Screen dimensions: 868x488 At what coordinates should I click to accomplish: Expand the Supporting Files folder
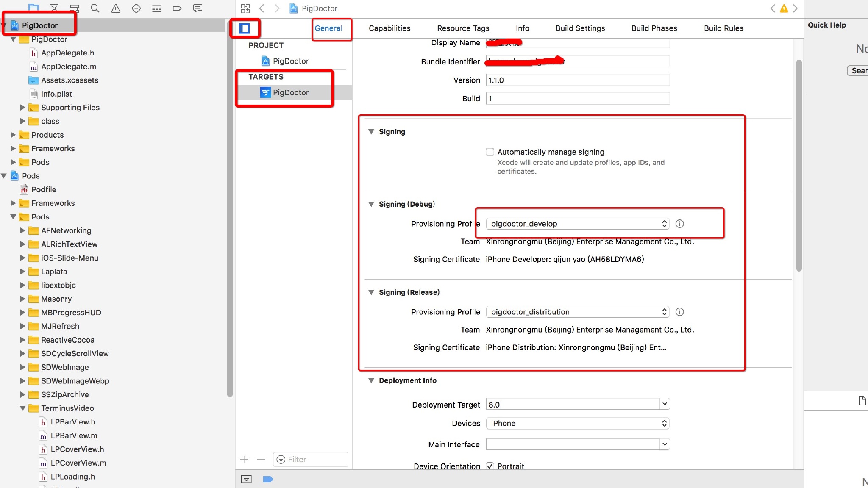[23, 108]
